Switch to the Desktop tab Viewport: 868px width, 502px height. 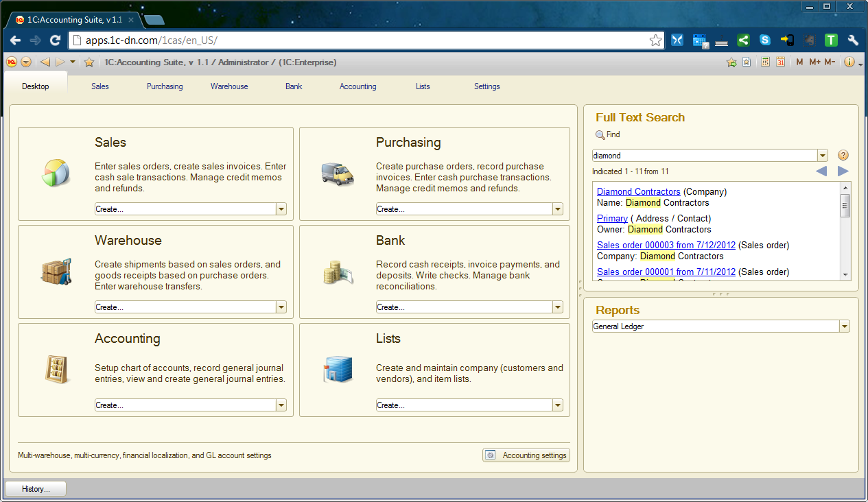[x=36, y=86]
